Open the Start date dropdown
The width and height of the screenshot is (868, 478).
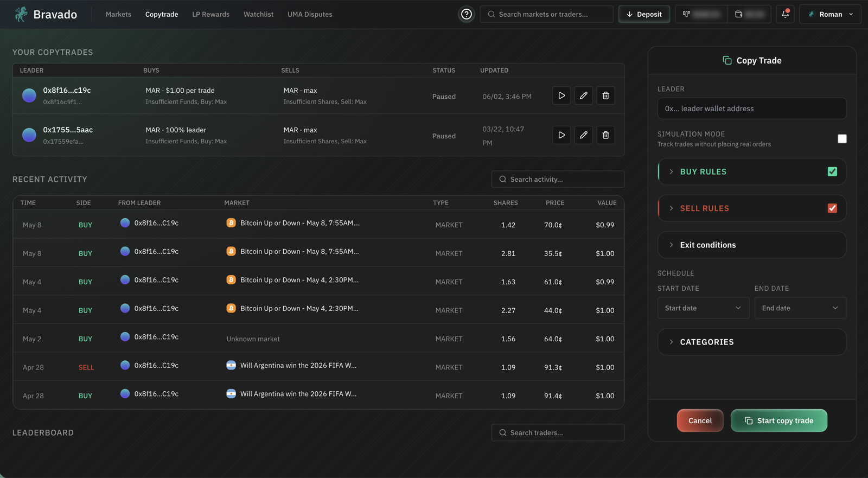pyautogui.click(x=703, y=308)
